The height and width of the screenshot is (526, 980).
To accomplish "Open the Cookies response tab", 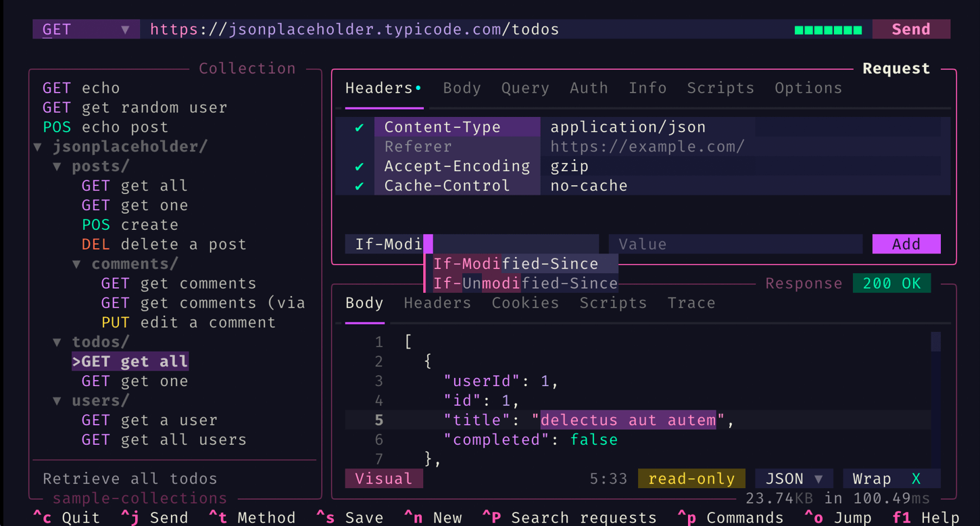I will [x=524, y=303].
